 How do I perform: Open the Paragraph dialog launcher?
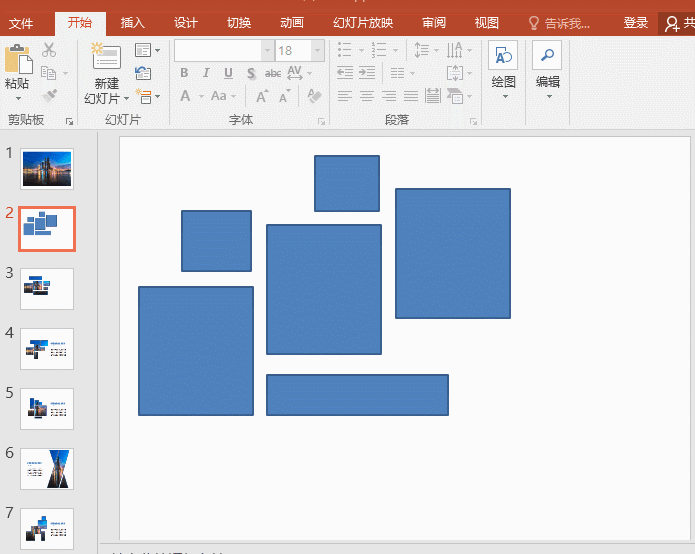(473, 121)
